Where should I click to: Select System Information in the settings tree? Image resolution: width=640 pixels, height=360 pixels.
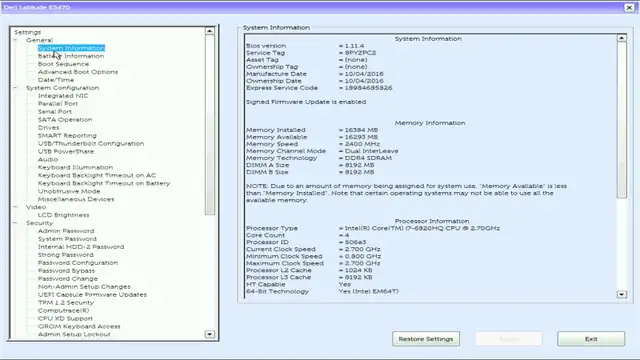tap(71, 48)
